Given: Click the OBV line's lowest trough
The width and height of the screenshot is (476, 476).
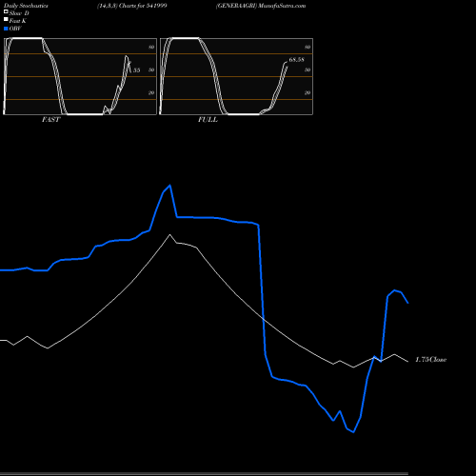Looking at the screenshot, I should click(x=353, y=432).
